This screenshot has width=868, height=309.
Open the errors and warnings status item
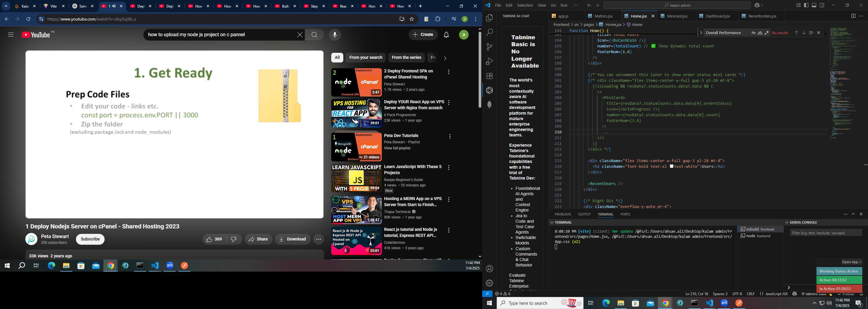click(503, 294)
